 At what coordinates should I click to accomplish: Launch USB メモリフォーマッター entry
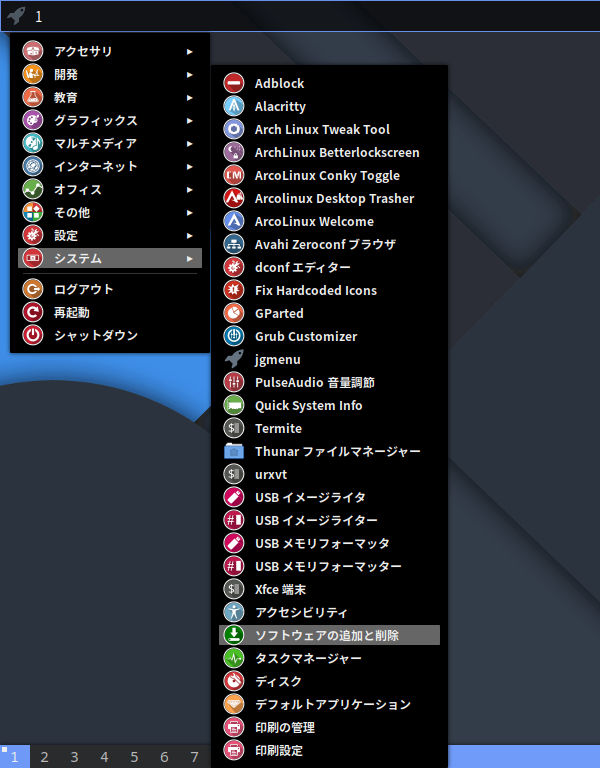[329, 566]
